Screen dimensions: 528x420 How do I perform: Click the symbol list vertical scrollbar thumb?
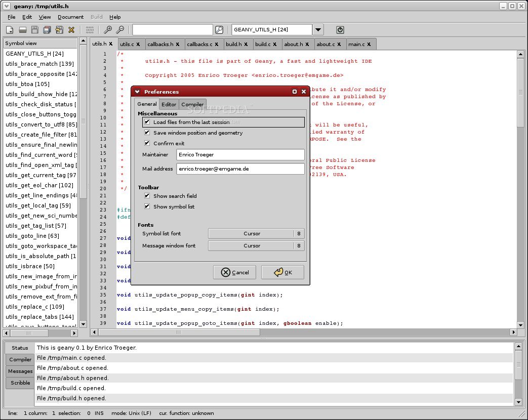(83, 122)
